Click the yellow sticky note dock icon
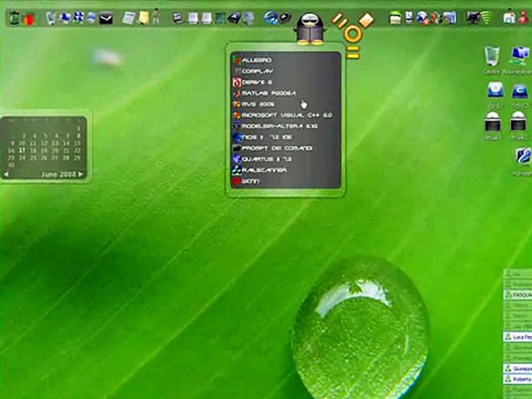532x399 pixels. [x=144, y=18]
